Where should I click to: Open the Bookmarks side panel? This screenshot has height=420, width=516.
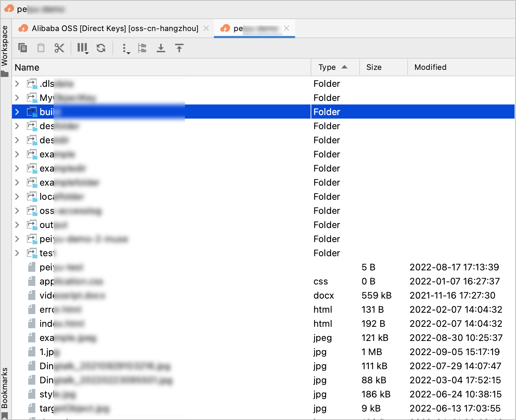[5, 392]
